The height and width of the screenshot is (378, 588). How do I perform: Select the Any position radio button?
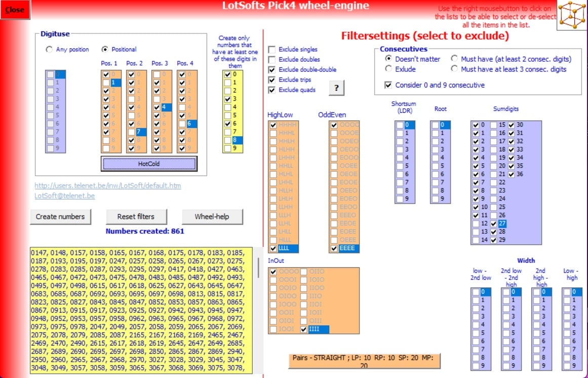coord(49,50)
